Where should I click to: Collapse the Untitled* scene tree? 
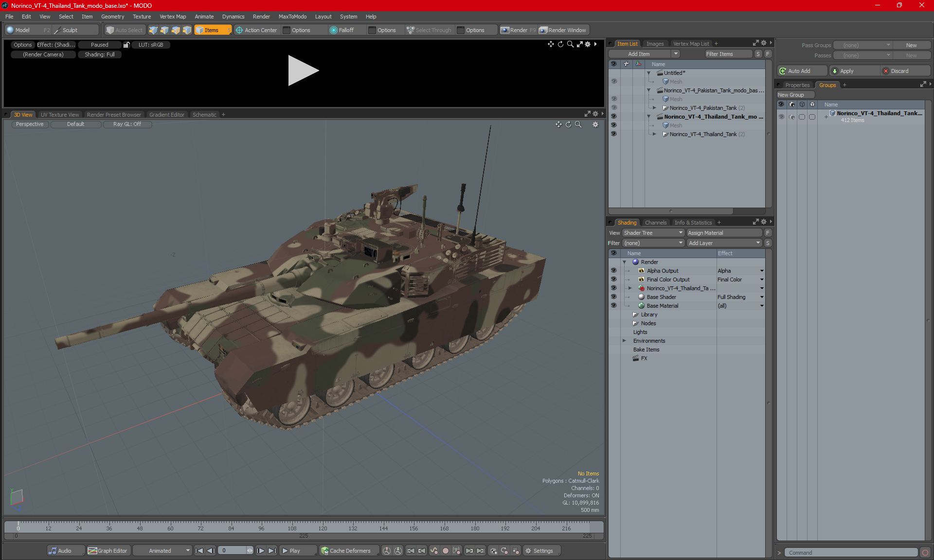[x=648, y=73]
